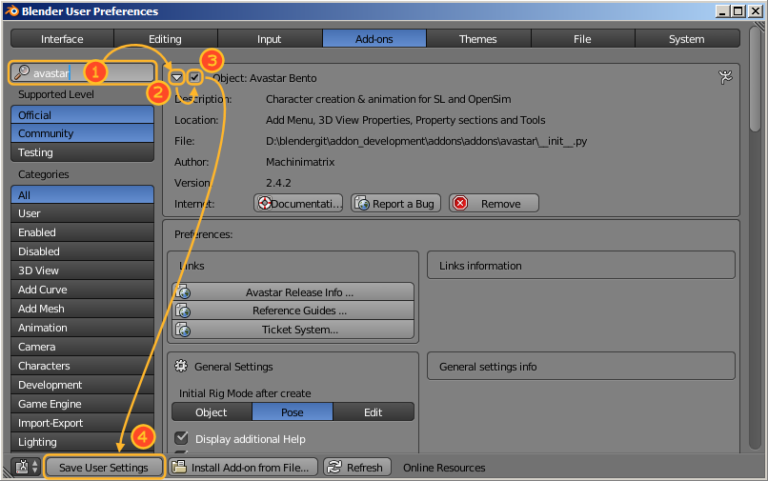Click the Ticket System link icon
768x481 pixels.
[x=183, y=329]
